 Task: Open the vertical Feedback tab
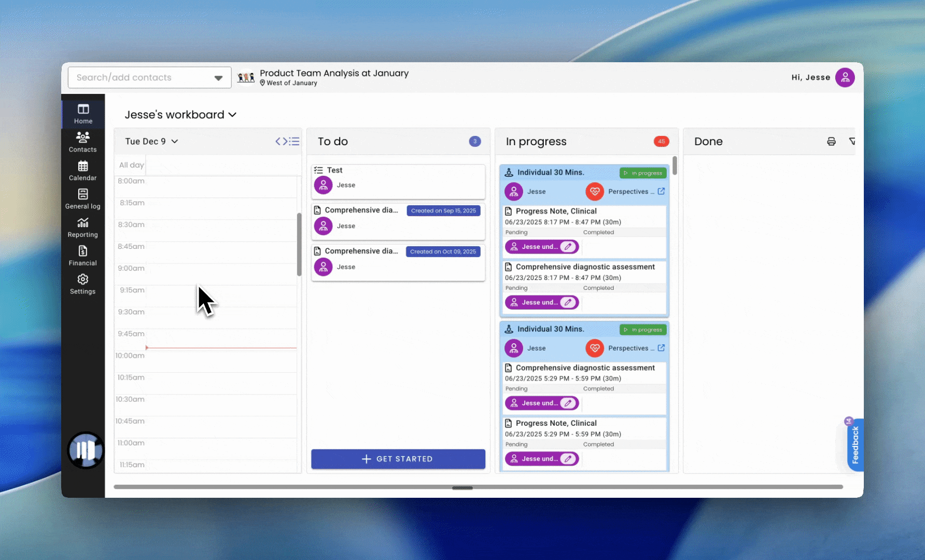point(855,445)
